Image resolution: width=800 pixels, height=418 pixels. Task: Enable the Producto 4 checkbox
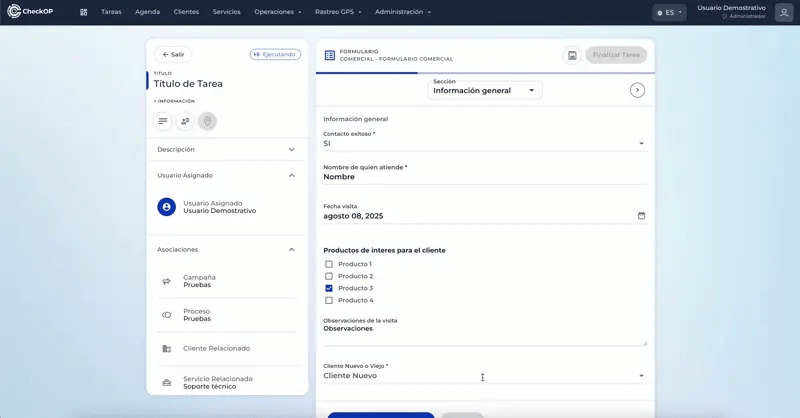click(329, 301)
